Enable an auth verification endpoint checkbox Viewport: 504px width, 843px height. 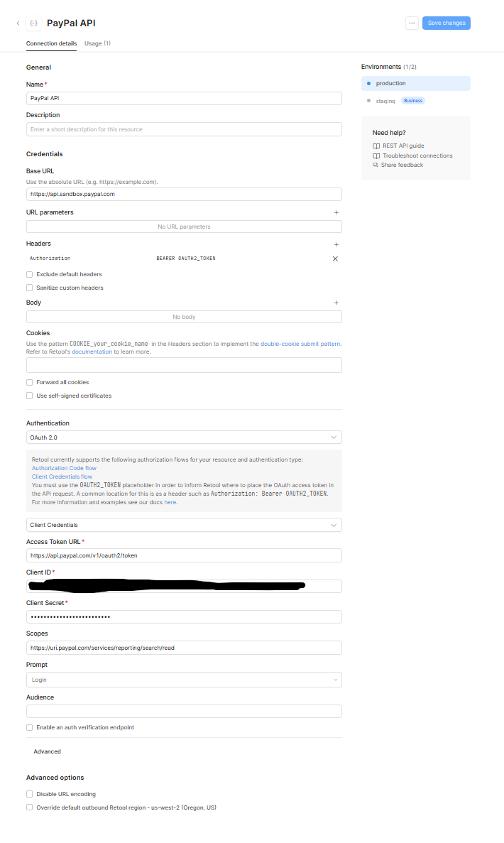pyautogui.click(x=30, y=728)
